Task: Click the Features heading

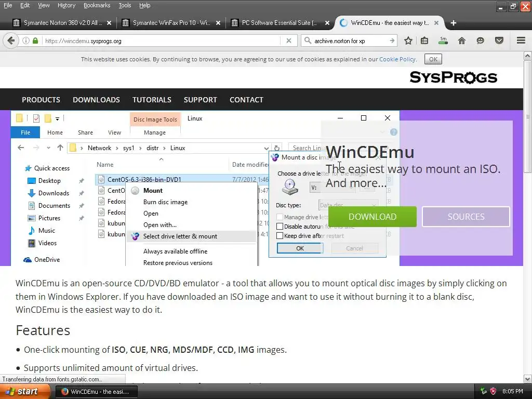Action: [43, 330]
